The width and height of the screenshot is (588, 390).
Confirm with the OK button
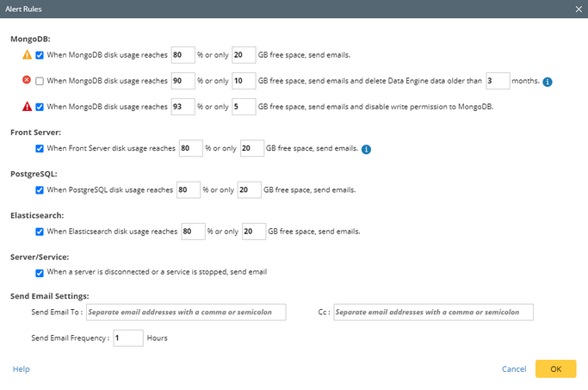point(555,368)
